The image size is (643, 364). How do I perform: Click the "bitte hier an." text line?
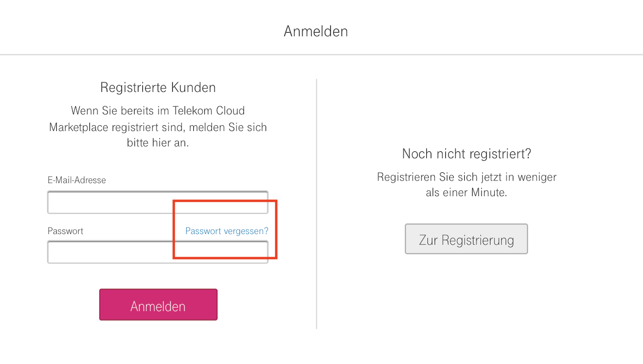tap(158, 143)
